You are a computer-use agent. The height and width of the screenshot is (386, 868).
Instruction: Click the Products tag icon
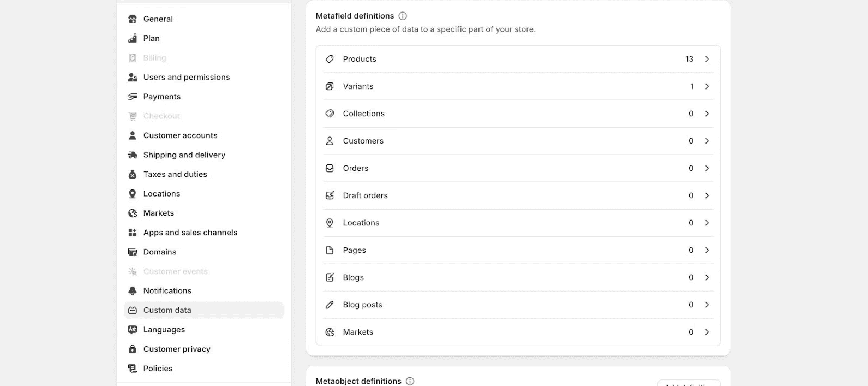(x=330, y=59)
